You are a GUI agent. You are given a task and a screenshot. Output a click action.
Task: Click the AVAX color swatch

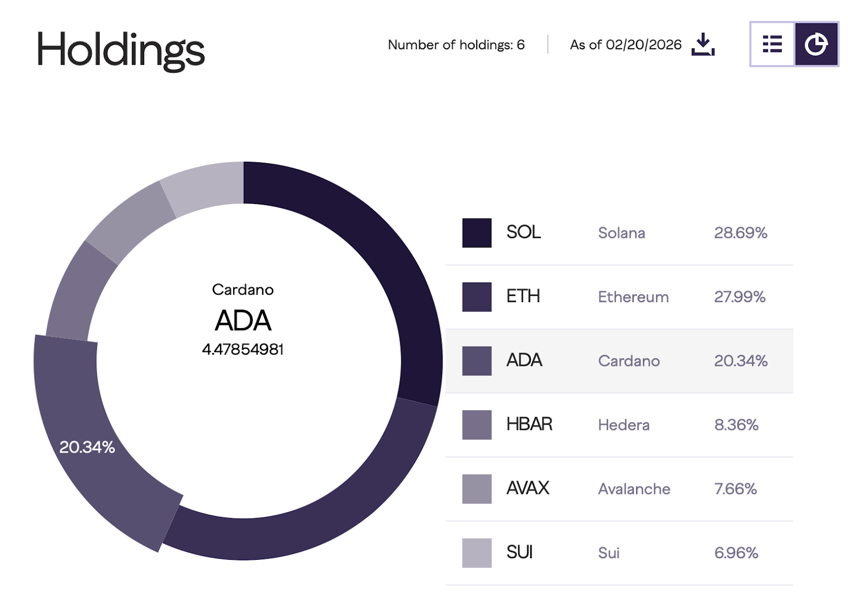[x=476, y=489]
